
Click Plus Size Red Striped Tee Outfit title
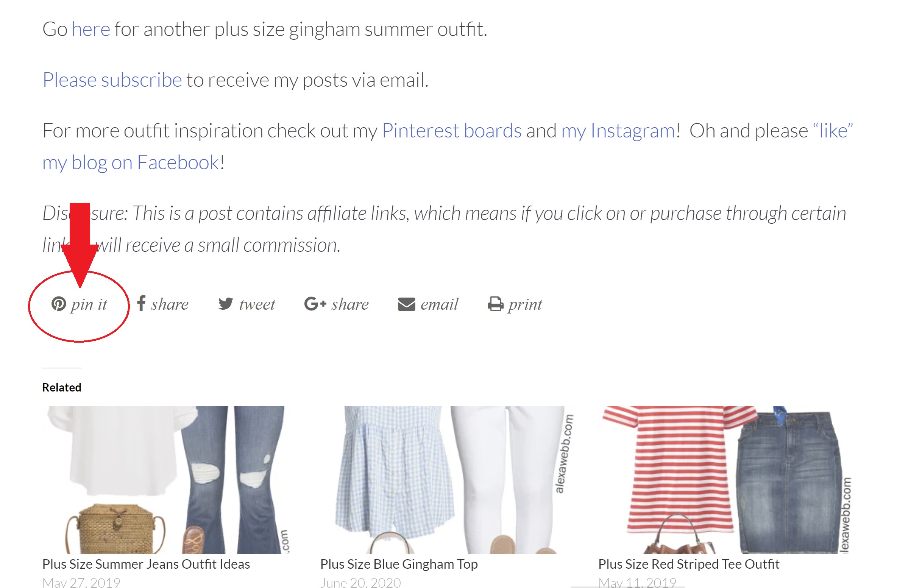click(689, 564)
